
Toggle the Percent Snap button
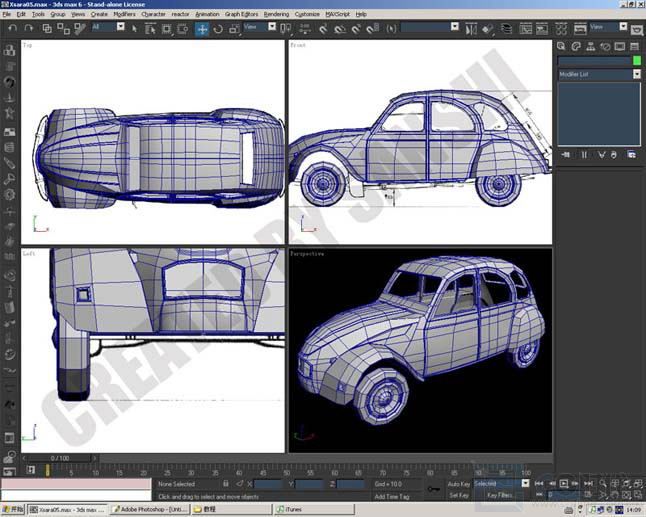click(x=356, y=28)
